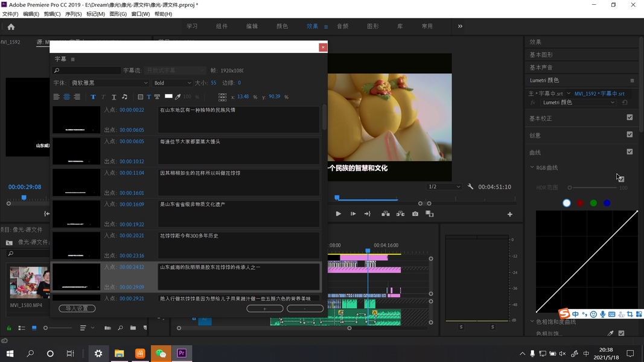Create a new bin in project panel

coord(133,328)
